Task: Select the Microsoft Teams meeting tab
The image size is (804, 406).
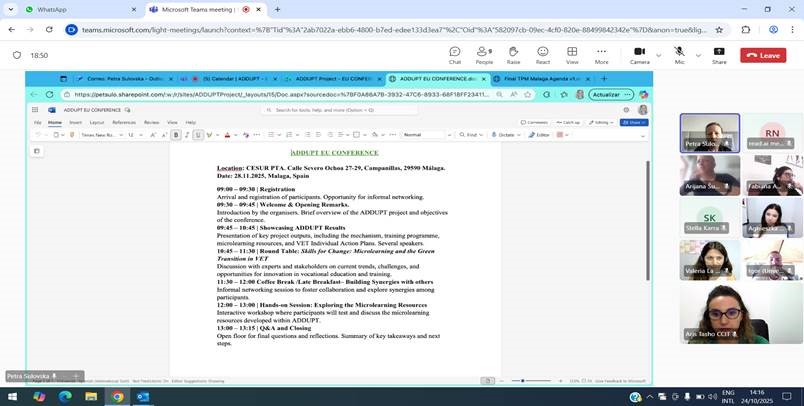Action: pyautogui.click(x=200, y=9)
